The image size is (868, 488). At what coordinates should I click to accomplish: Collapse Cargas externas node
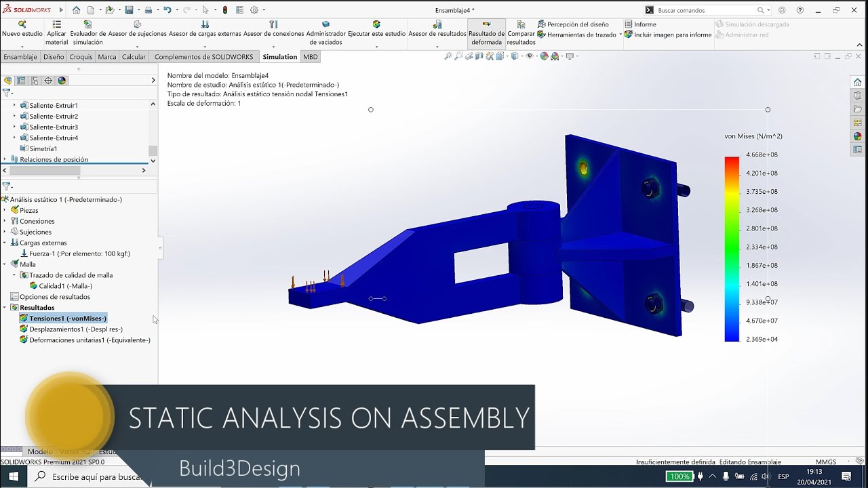(5, 243)
